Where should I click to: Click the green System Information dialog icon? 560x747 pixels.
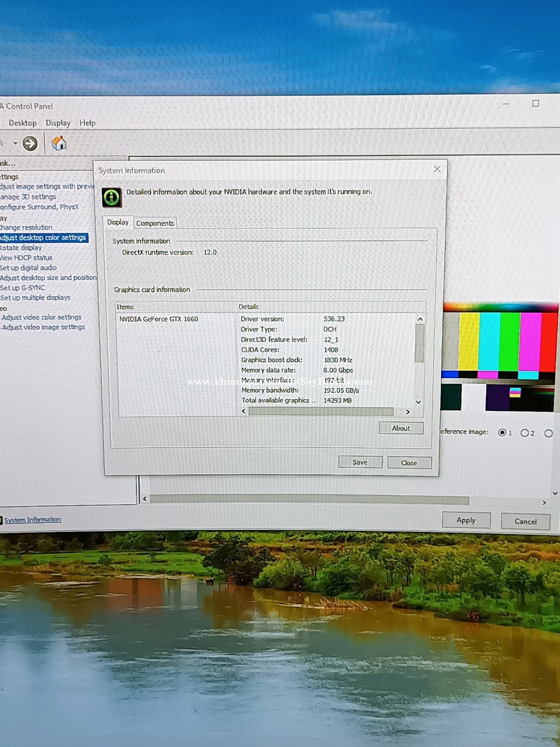coord(111,198)
